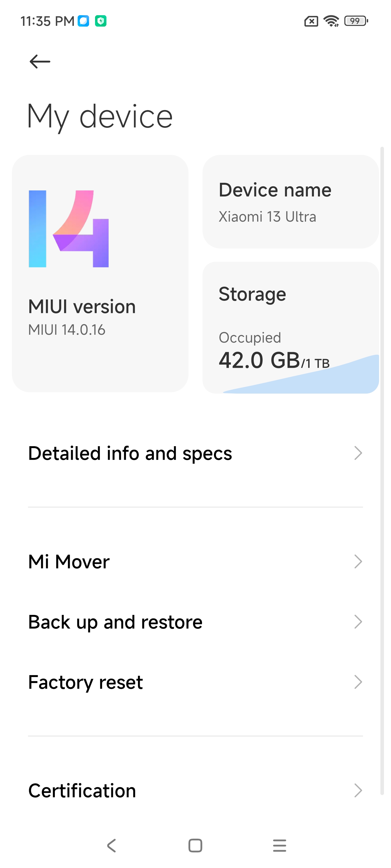Open the Device name card

click(x=291, y=202)
